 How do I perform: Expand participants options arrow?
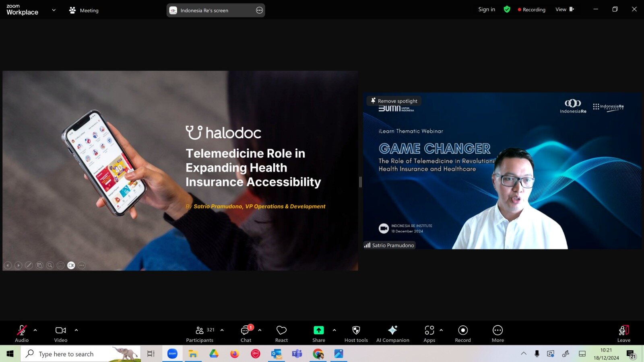[222, 330]
